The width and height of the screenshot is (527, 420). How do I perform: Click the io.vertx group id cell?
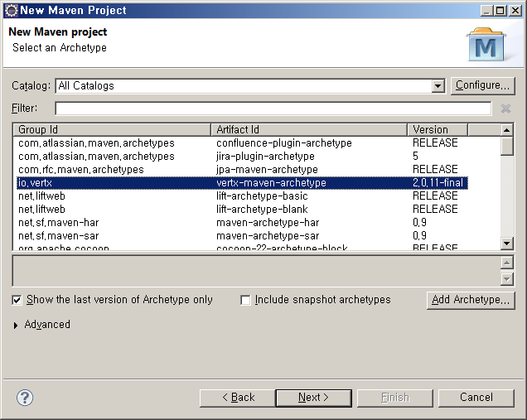coord(35,183)
